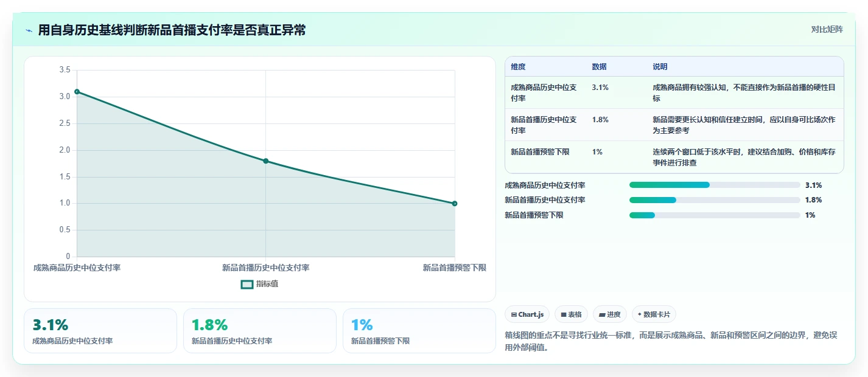Open the 1.8% data card
Screen dimensions: 868x377
click(260, 331)
